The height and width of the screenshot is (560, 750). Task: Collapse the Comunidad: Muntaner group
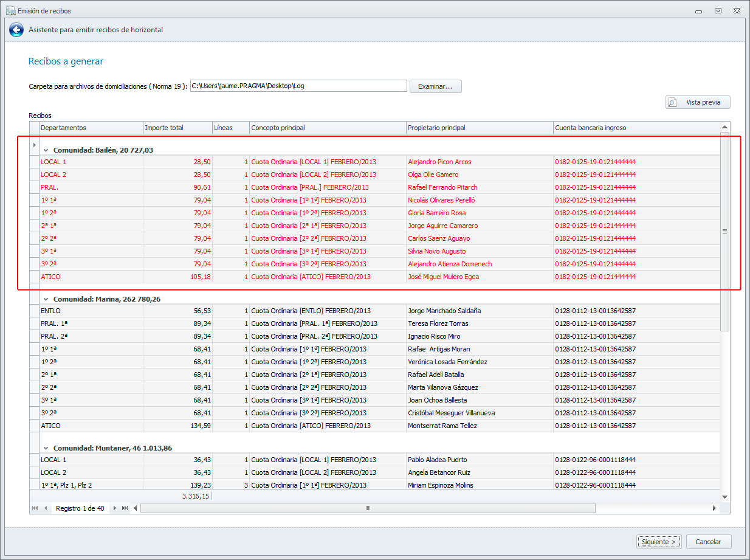46,448
